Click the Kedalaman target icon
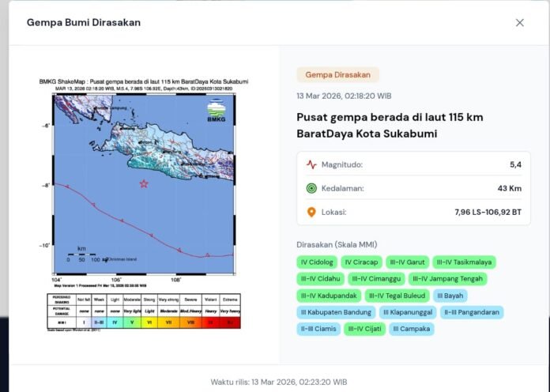550x392 pixels. click(311, 188)
